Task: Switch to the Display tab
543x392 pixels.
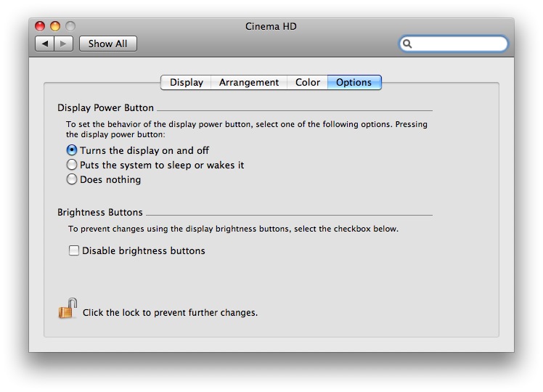Action: [187, 82]
